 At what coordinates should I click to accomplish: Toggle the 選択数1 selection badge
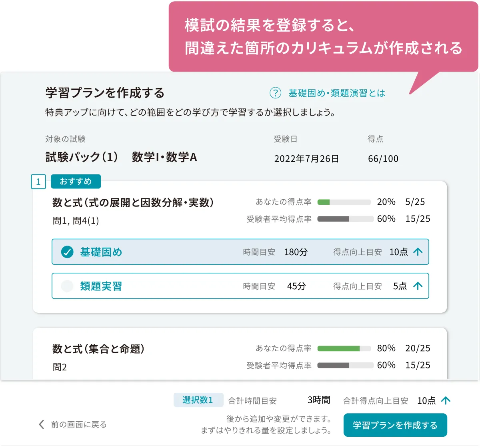[x=198, y=400]
